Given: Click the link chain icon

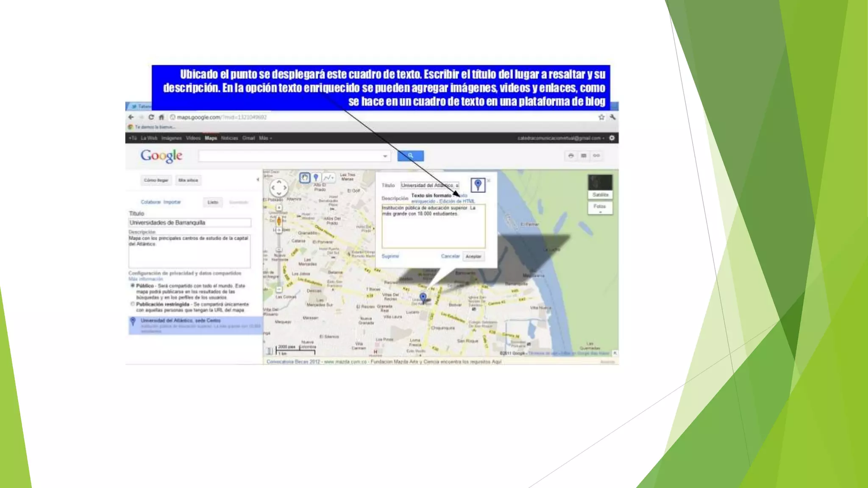Looking at the screenshot, I should point(596,156).
